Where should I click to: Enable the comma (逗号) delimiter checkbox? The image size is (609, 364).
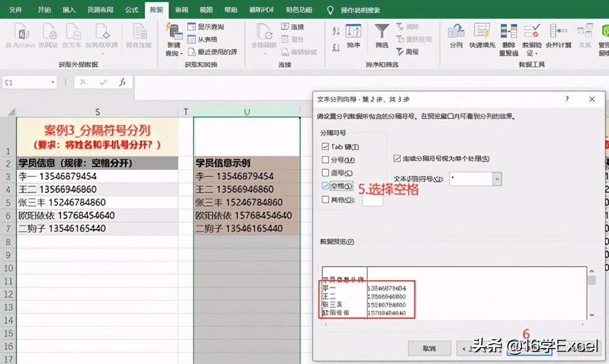tap(325, 173)
